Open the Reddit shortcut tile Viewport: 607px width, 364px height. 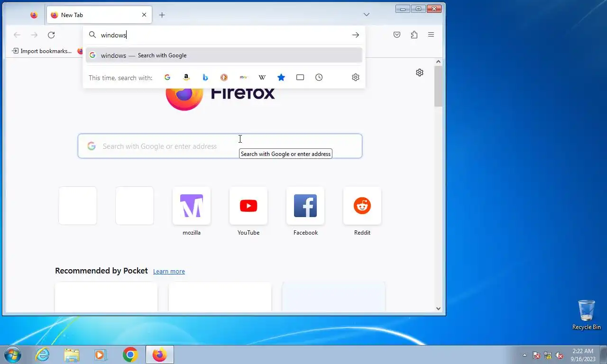[x=362, y=206]
